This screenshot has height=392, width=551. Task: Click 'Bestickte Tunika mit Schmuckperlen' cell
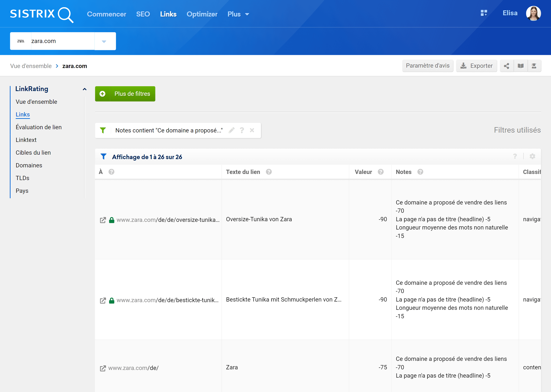pos(284,300)
